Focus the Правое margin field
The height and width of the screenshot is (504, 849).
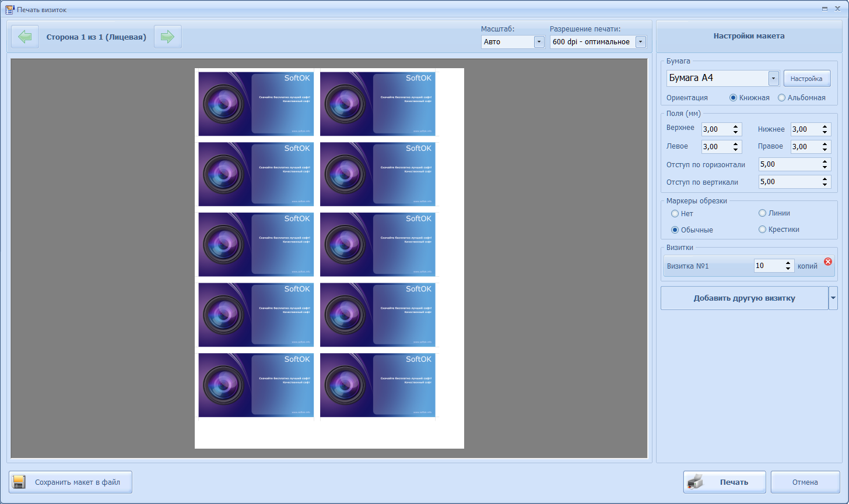805,147
